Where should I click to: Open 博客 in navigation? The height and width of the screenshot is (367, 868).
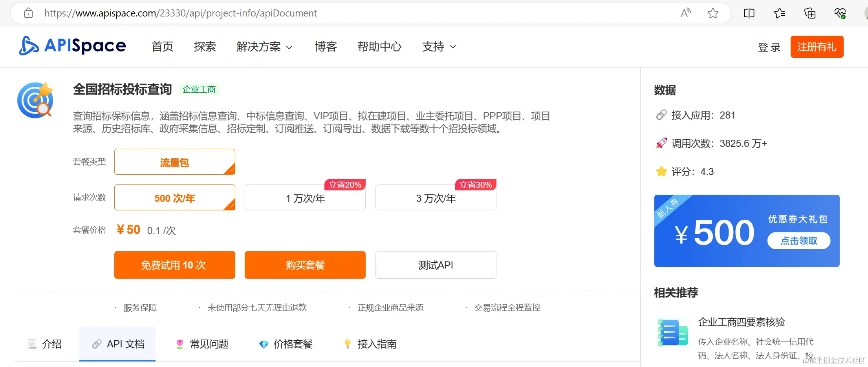click(326, 47)
